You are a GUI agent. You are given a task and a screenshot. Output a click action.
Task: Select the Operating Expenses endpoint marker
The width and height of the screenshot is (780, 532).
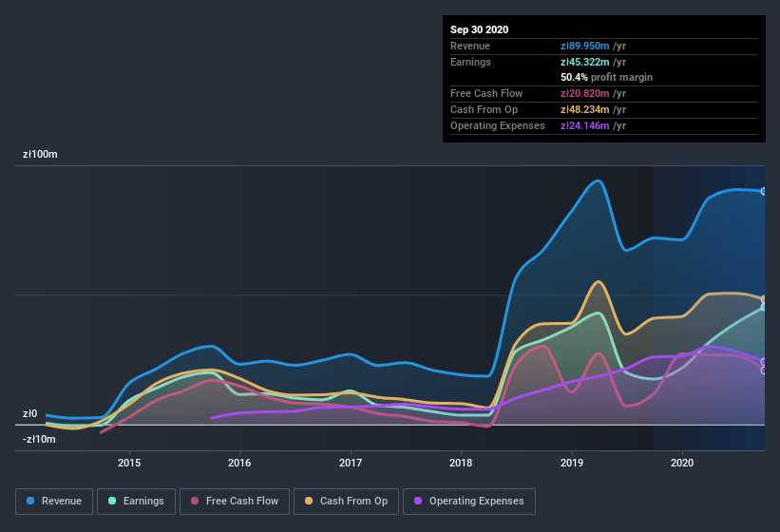tap(764, 361)
